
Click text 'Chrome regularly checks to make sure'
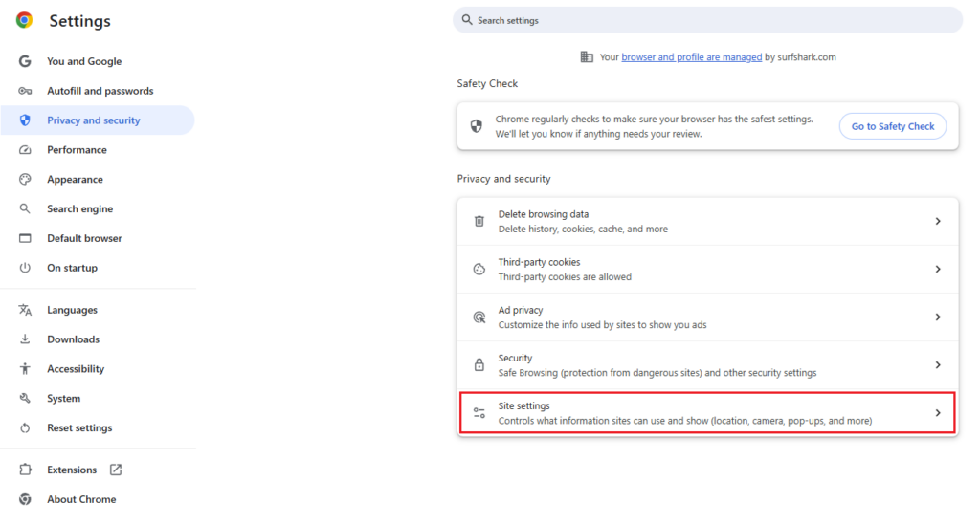573,119
